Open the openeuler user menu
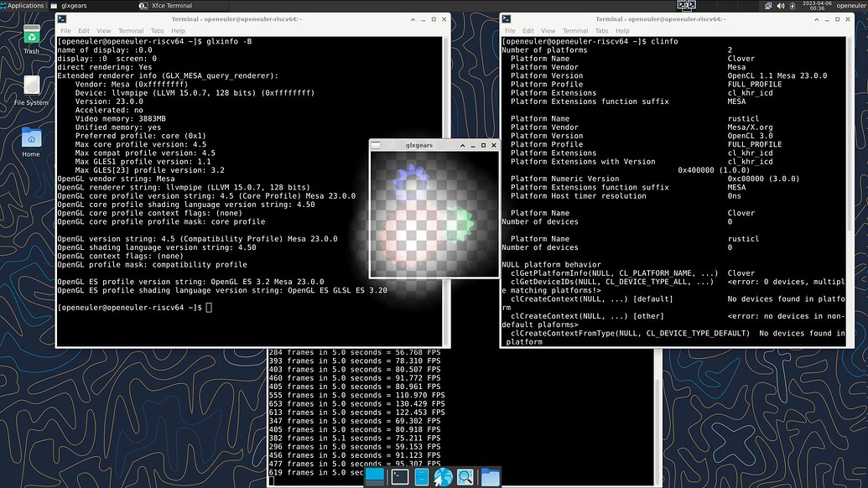 (850, 5)
